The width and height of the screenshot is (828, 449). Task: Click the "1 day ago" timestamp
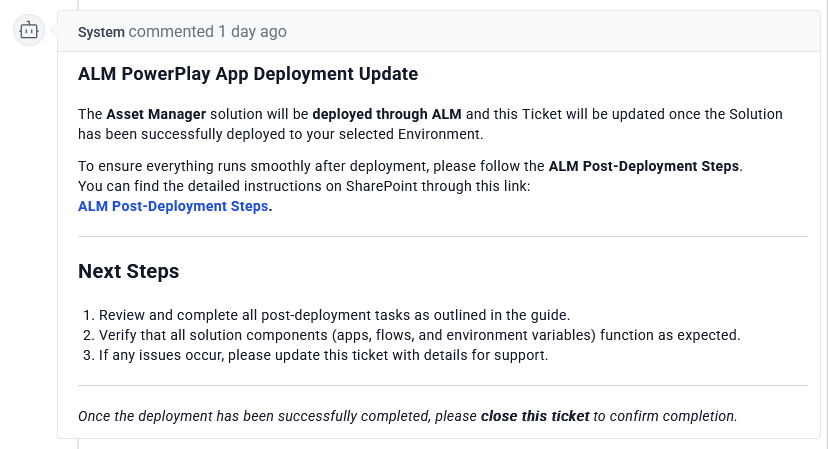pos(252,32)
